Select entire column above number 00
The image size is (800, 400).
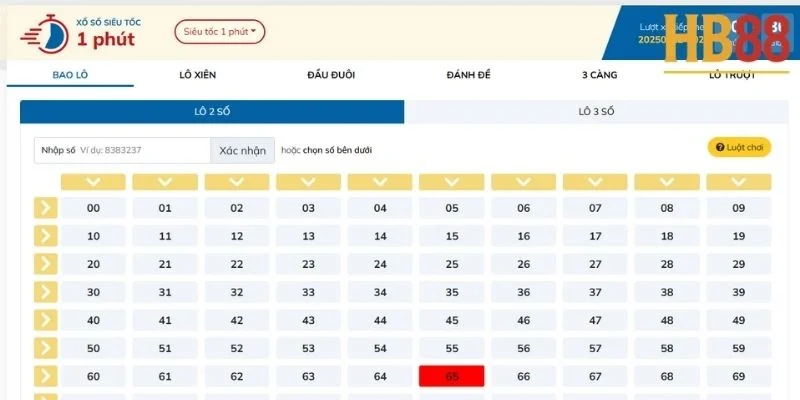point(93,182)
